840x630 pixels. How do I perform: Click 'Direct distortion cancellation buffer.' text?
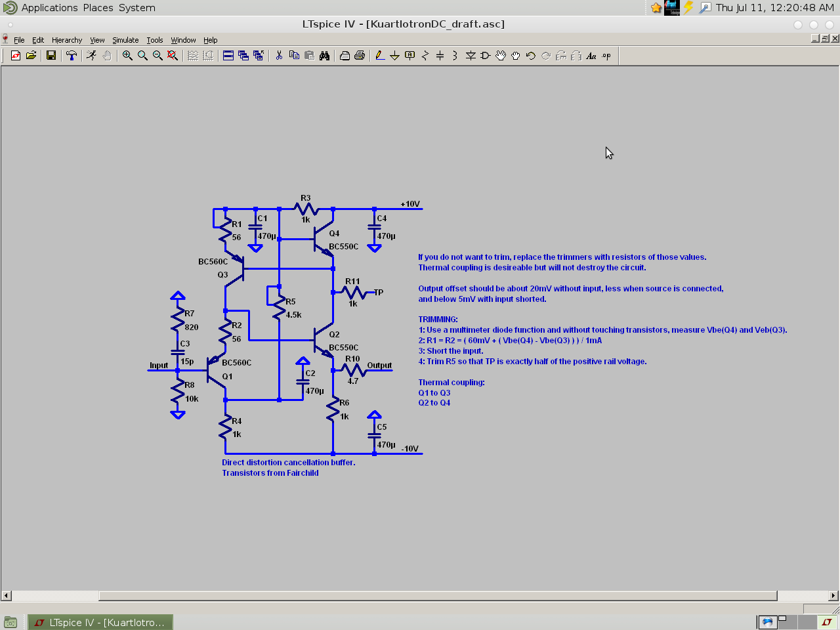click(289, 463)
